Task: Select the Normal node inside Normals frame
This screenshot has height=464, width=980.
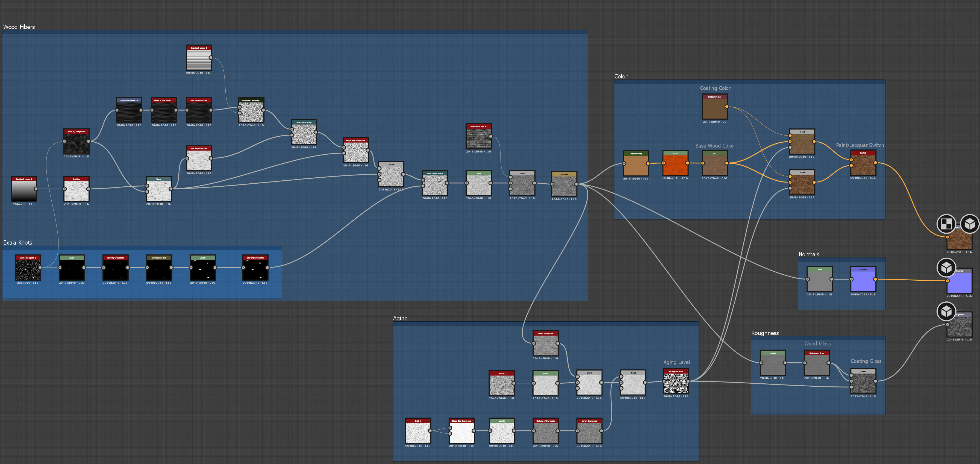Action: [863, 279]
